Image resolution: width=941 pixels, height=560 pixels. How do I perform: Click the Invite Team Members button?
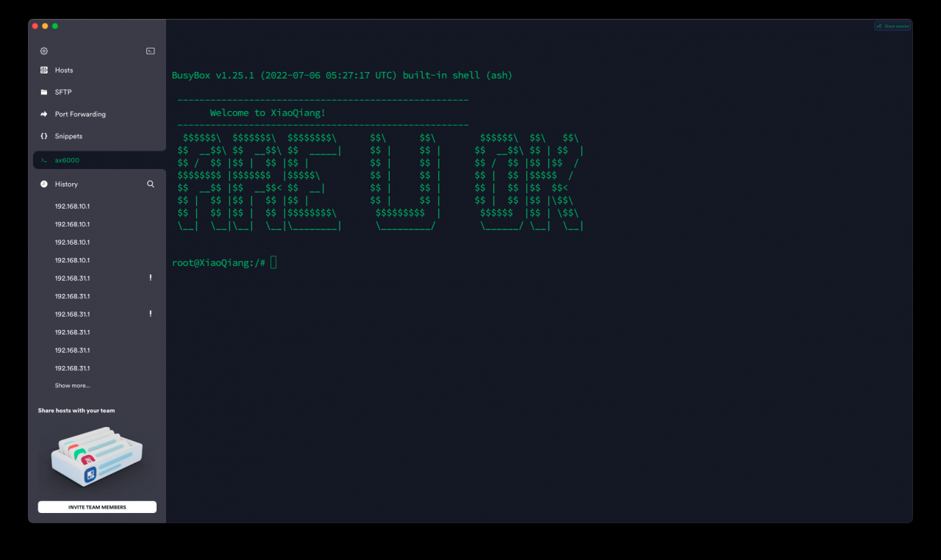[x=97, y=507]
